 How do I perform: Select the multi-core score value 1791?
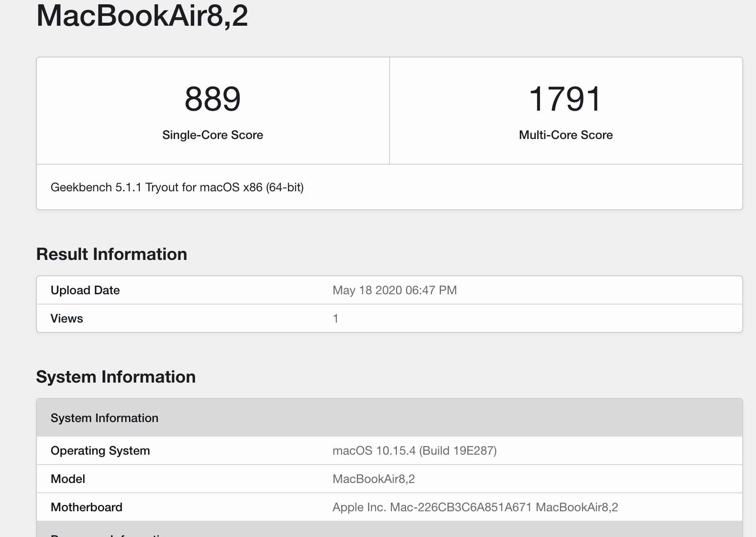point(566,99)
